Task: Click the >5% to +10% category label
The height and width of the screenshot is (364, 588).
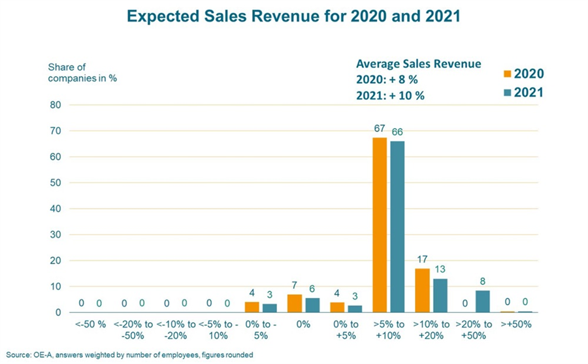Action: point(389,330)
